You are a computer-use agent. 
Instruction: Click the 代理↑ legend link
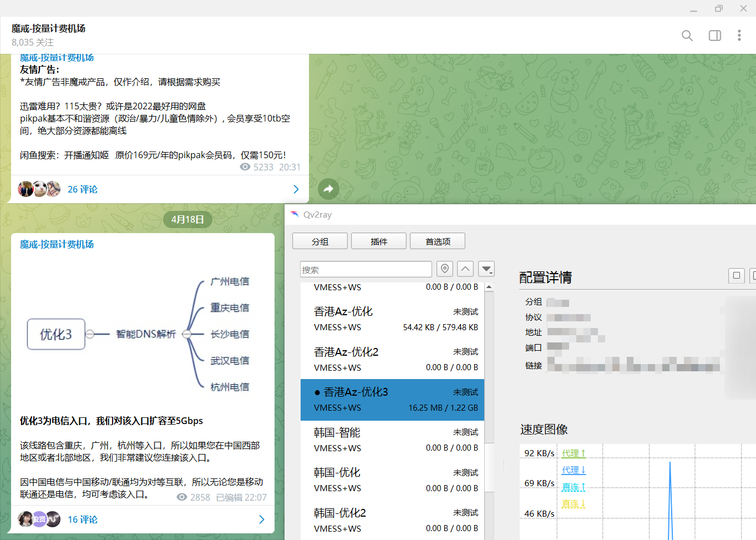[574, 453]
